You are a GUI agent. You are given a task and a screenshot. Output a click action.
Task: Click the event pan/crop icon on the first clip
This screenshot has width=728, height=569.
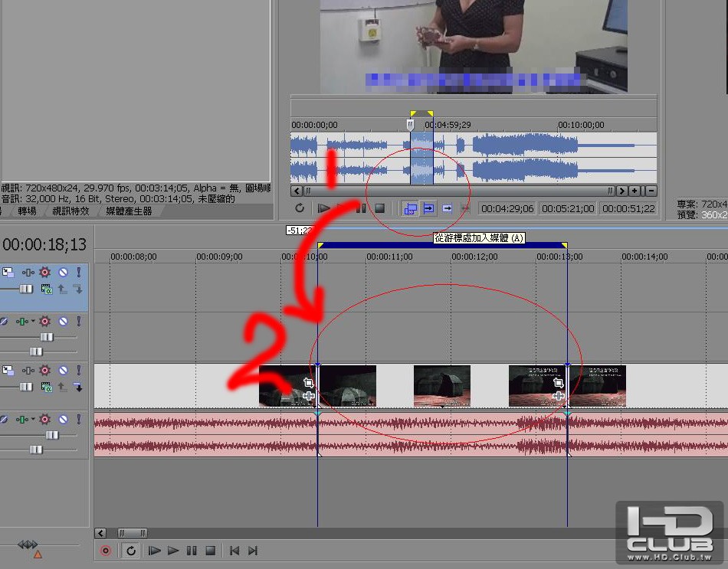point(308,382)
